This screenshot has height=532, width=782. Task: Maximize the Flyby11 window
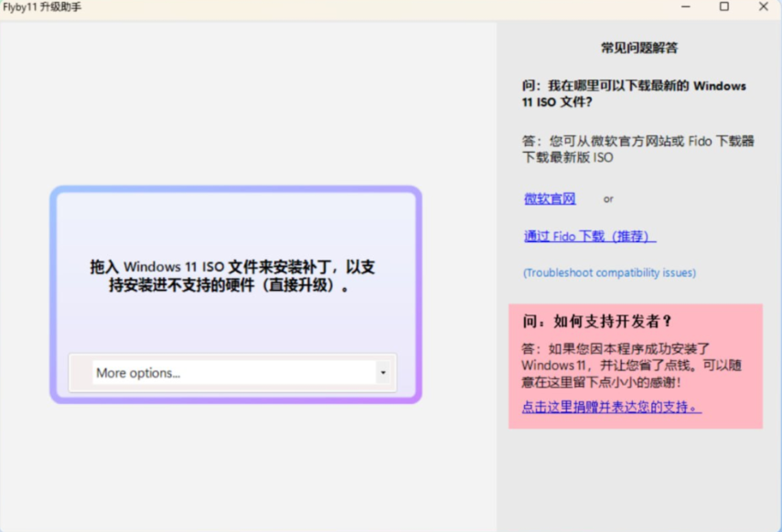(x=724, y=6)
